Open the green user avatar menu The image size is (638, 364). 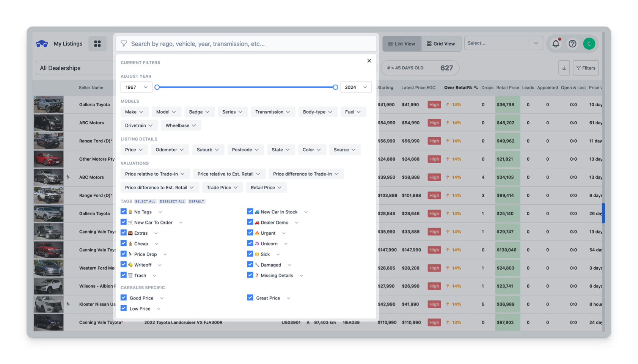click(589, 44)
